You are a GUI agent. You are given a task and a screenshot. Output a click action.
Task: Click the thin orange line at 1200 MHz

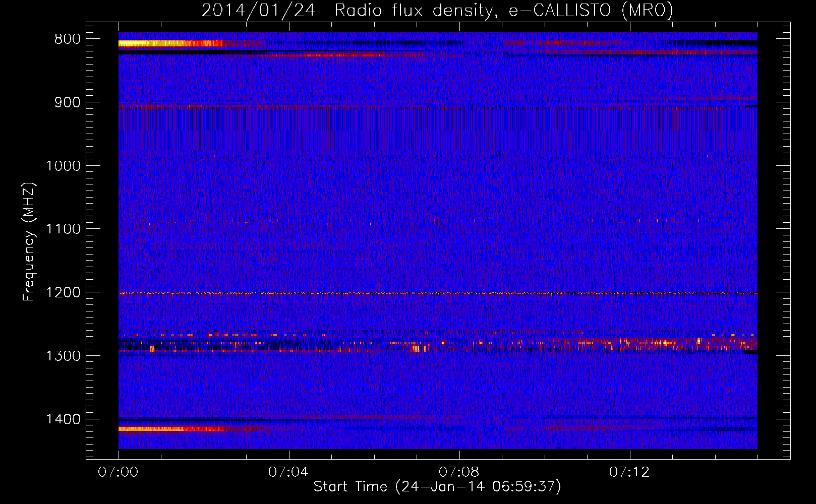[438, 293]
